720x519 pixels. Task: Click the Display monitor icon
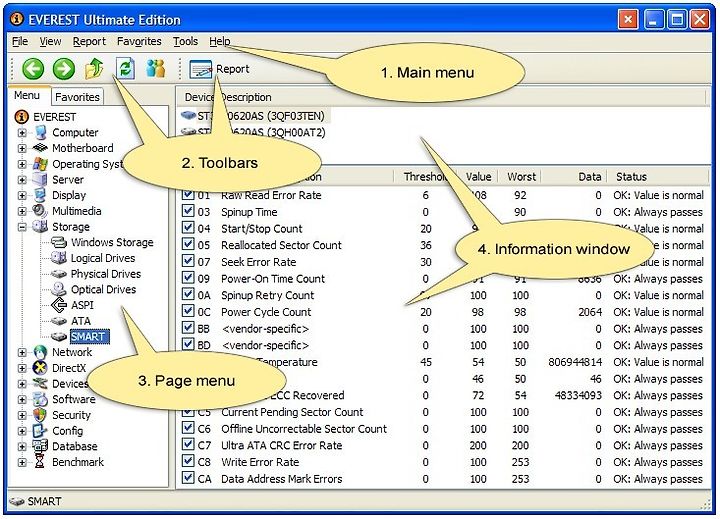point(40,195)
